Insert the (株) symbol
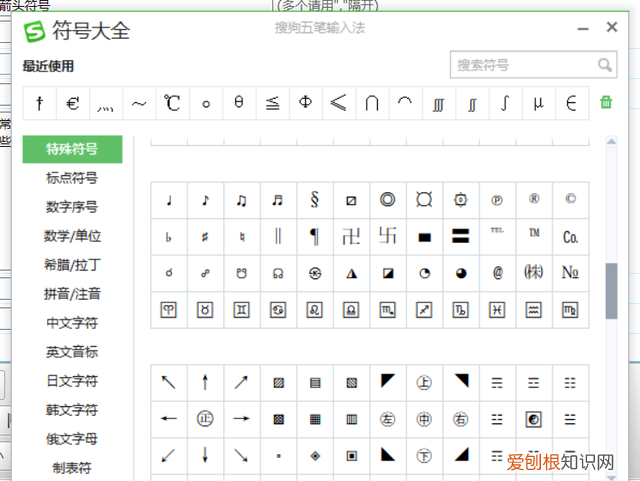This screenshot has height=481, width=640. point(534,273)
